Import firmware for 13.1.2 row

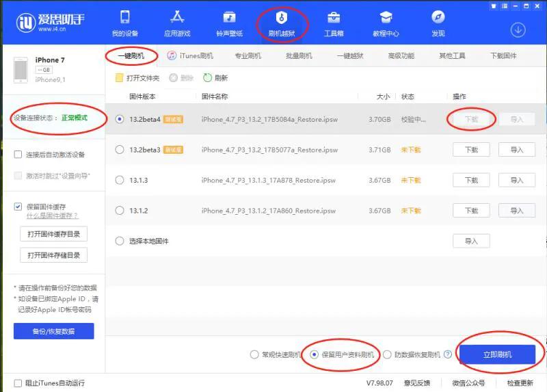(517, 211)
